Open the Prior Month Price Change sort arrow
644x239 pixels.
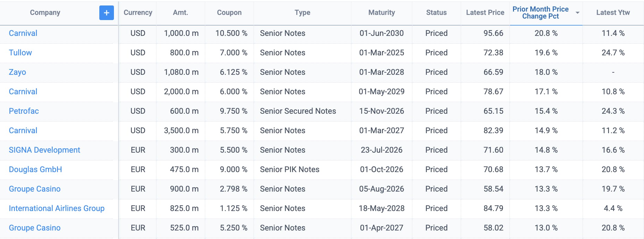(x=577, y=13)
